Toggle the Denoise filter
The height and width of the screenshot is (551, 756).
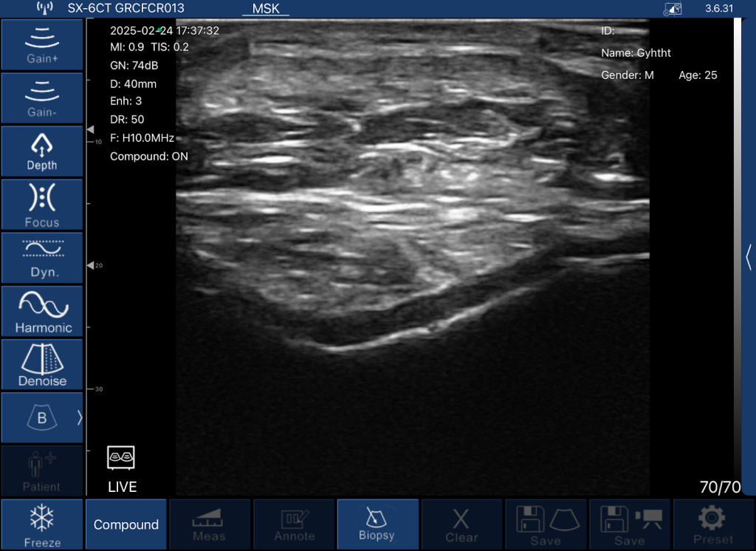pos(42,364)
